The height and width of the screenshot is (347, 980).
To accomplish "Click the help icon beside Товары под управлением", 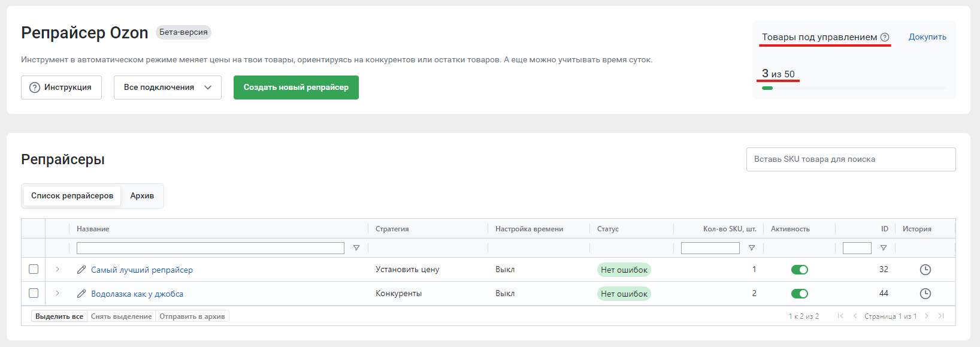I will tap(885, 37).
